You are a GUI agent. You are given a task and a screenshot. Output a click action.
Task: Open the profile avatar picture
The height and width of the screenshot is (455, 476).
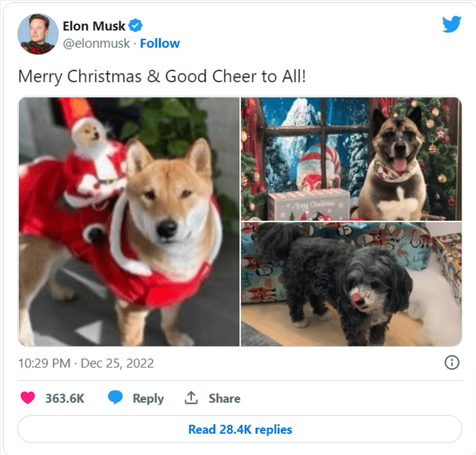pos(38,34)
